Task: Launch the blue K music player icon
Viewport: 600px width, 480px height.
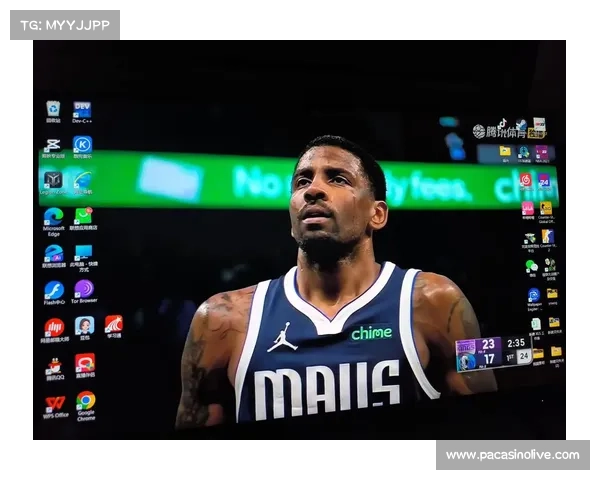Action: [83, 147]
